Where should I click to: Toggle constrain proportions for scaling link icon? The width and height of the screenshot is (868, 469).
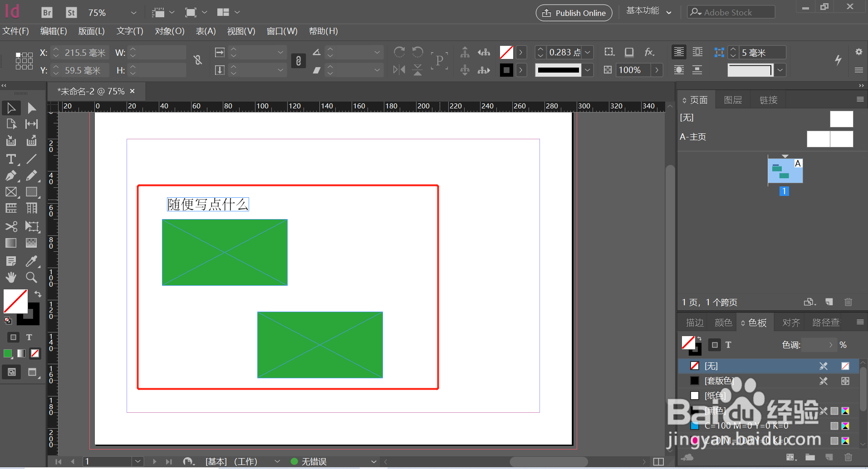tap(298, 61)
